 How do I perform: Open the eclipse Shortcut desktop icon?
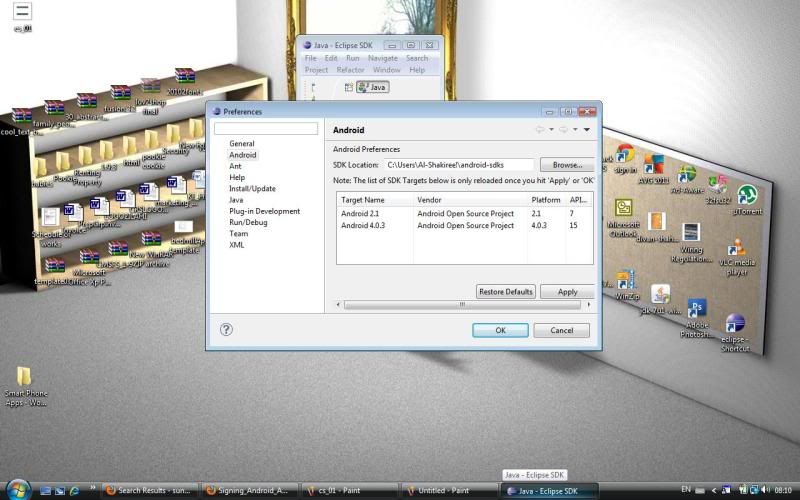point(735,324)
